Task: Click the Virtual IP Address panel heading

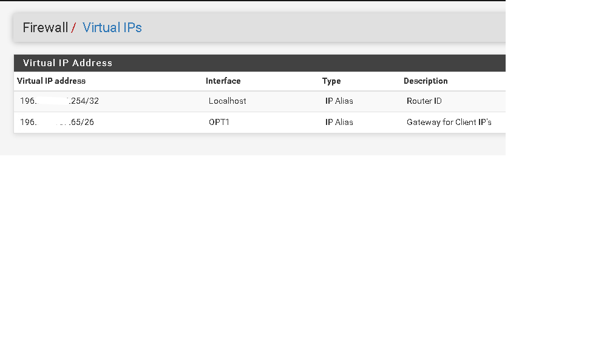Action: [x=67, y=62]
